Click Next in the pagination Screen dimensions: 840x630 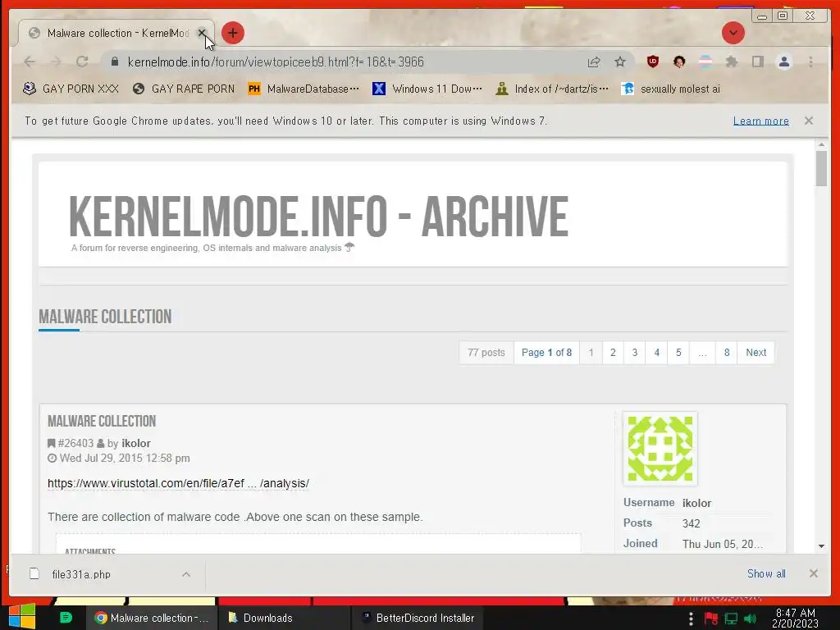[x=756, y=353]
